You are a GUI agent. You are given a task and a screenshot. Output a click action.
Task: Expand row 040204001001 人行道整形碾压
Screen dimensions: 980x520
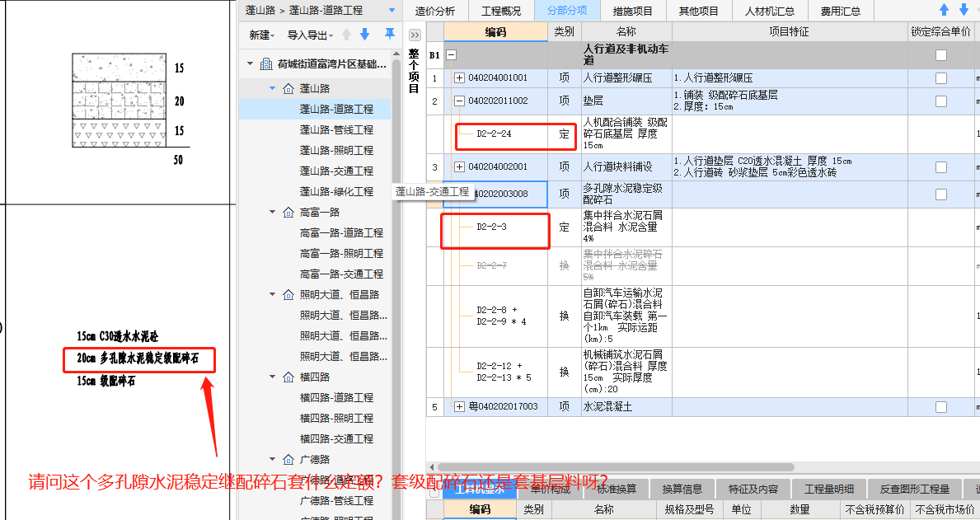coord(459,78)
